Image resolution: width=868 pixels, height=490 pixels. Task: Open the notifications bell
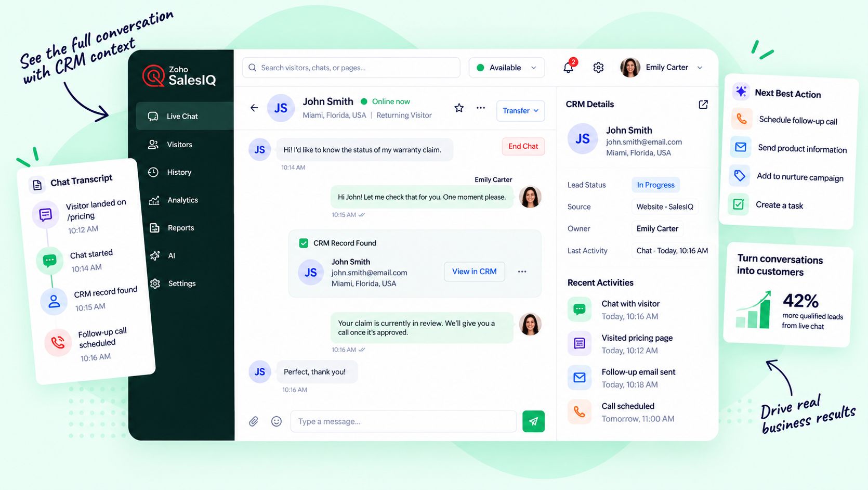(569, 68)
